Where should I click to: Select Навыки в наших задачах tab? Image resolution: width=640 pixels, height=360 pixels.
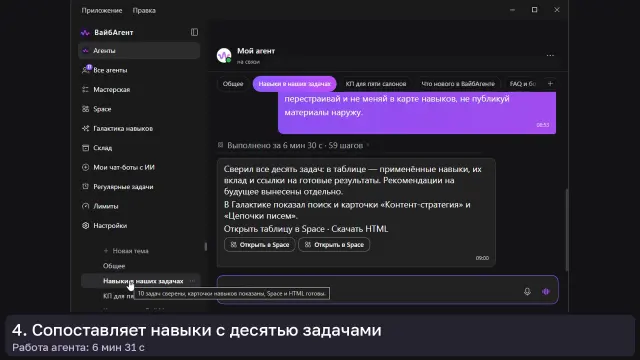(294, 84)
